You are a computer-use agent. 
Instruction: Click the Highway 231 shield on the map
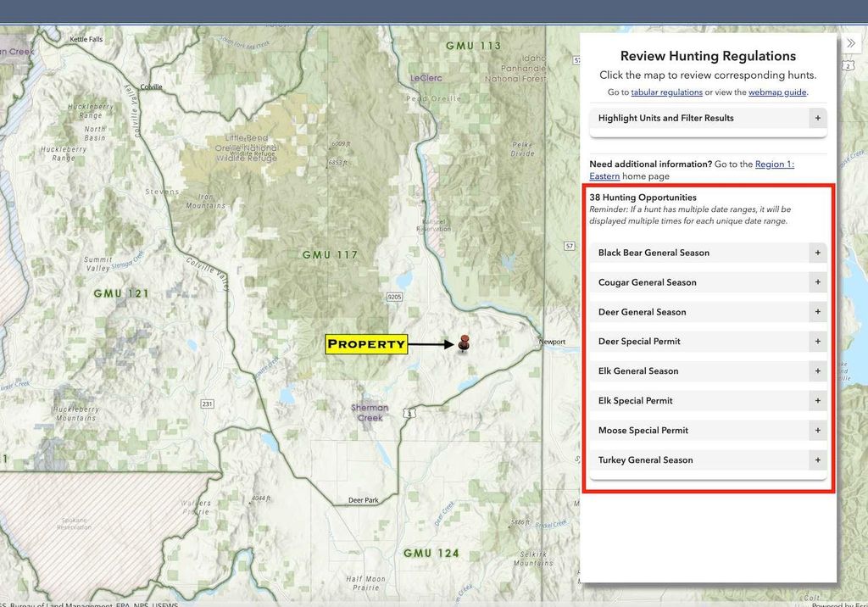tap(207, 404)
